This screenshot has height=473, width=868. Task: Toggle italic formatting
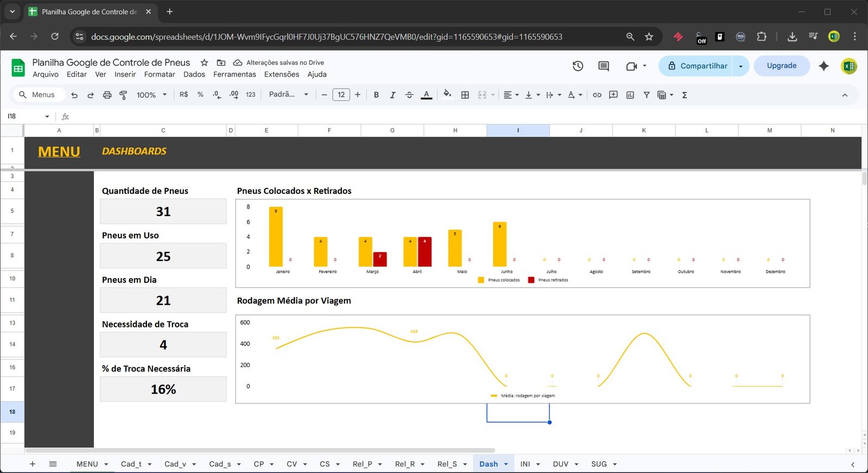click(392, 95)
